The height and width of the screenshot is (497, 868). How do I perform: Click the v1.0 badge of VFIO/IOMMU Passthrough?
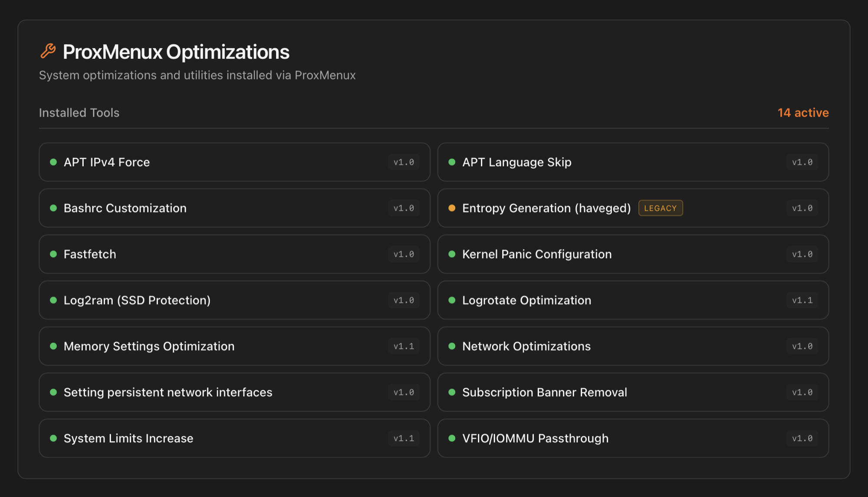(802, 438)
